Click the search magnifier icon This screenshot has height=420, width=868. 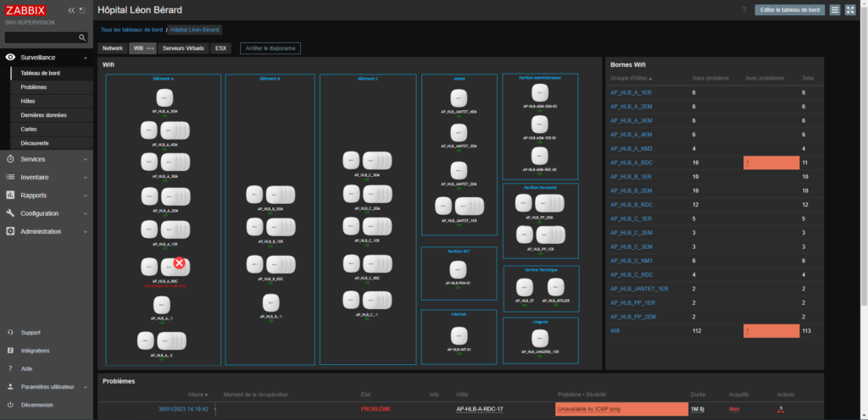tap(82, 38)
